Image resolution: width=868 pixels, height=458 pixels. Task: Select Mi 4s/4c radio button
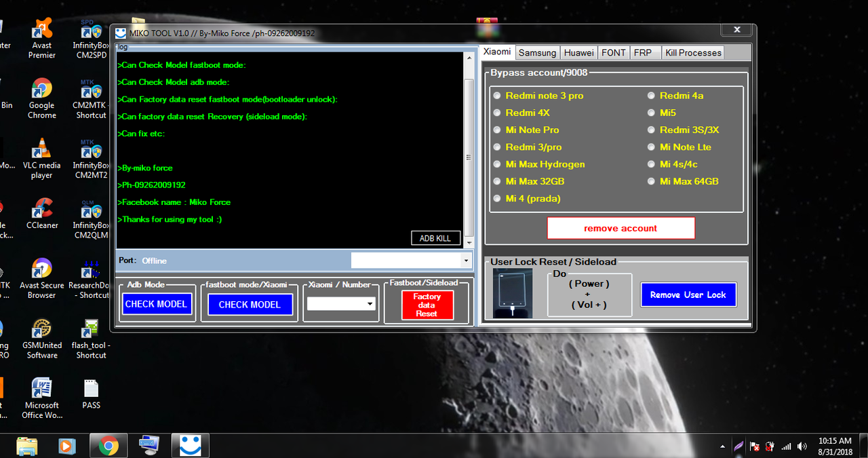pos(652,164)
